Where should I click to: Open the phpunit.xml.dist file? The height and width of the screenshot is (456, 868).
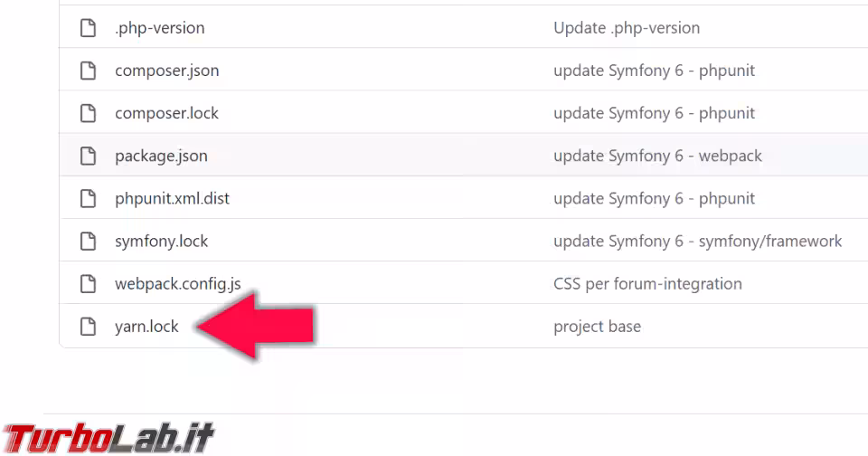(x=172, y=199)
